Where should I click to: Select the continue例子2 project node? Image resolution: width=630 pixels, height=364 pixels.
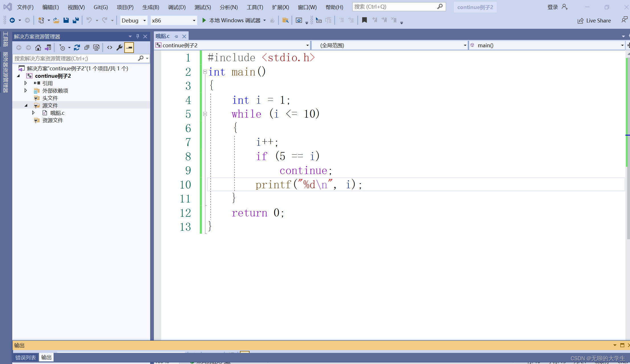pyautogui.click(x=53, y=76)
